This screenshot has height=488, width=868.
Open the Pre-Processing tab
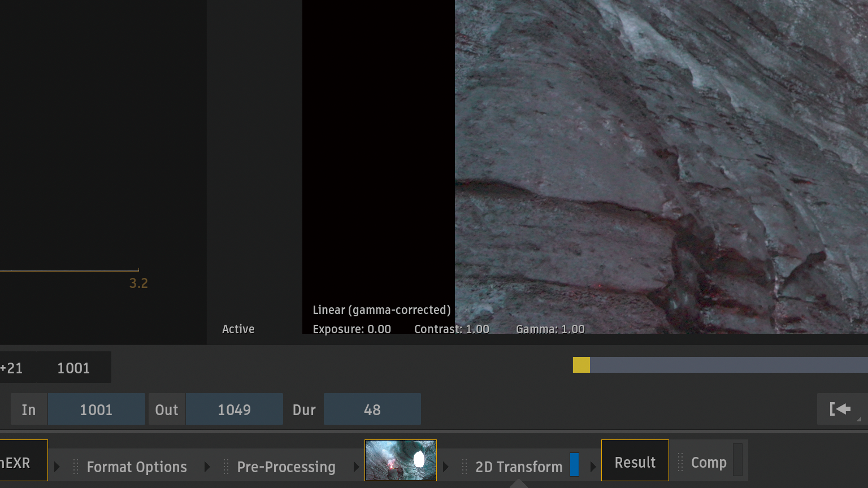coord(286,467)
